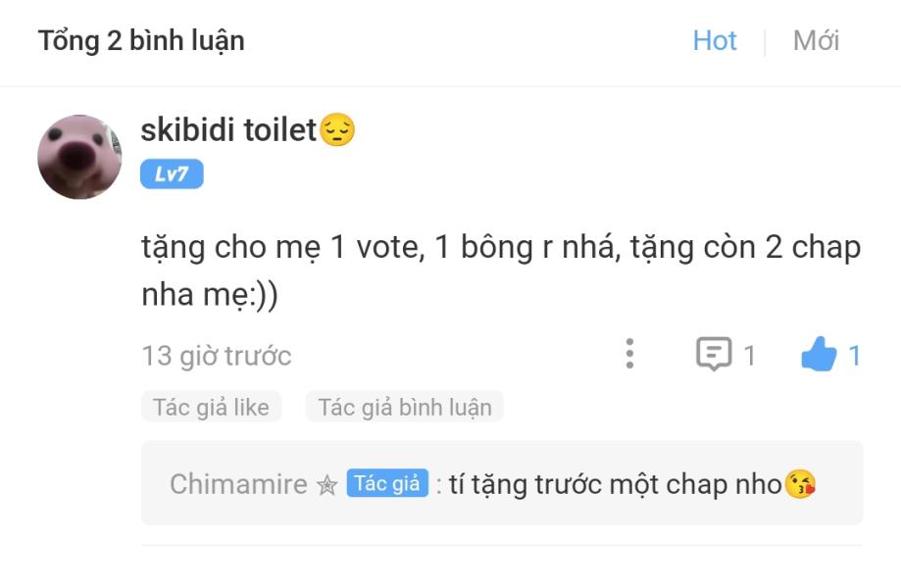This screenshot has width=901, height=588.
Task: Click the "Tác giả bình luận" tag
Action: (x=404, y=407)
